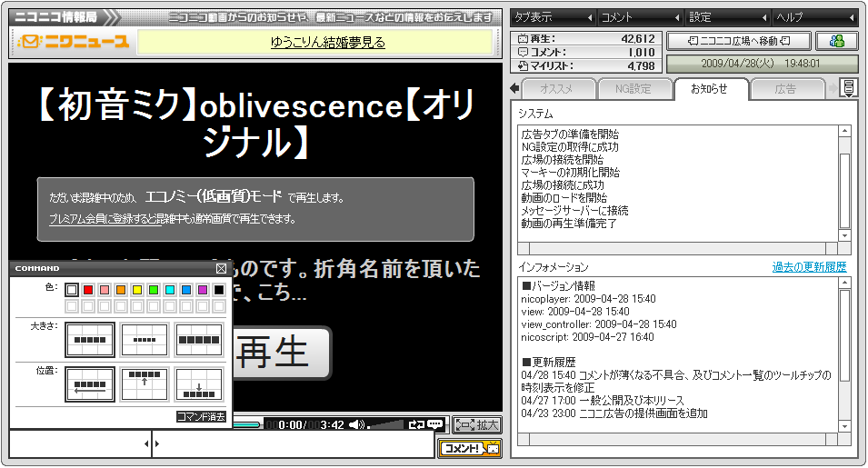Select the お知らせ tab

pos(710,89)
